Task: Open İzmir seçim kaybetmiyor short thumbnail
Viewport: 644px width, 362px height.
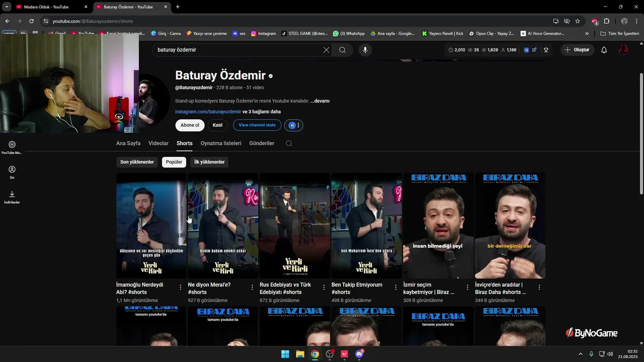Action: [x=438, y=226]
